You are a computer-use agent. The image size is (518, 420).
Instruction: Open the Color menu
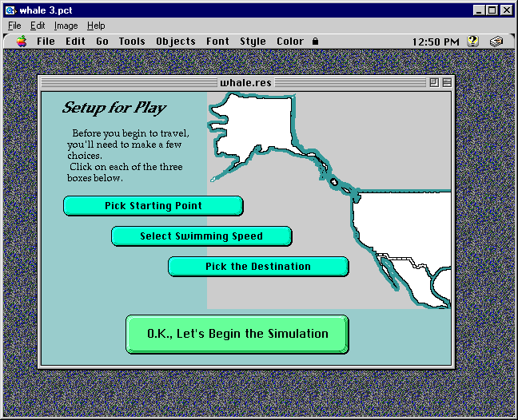(x=290, y=42)
